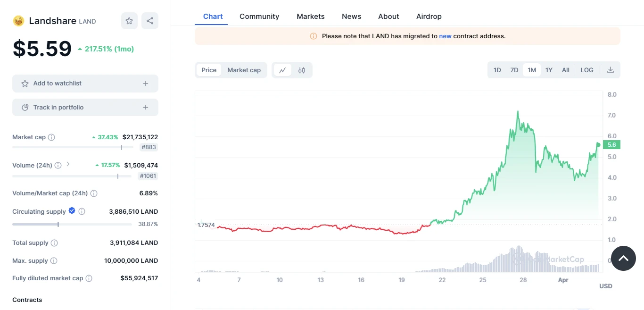Click the 217.51% (1mo) change text
The width and height of the screenshot is (644, 310).
click(109, 49)
